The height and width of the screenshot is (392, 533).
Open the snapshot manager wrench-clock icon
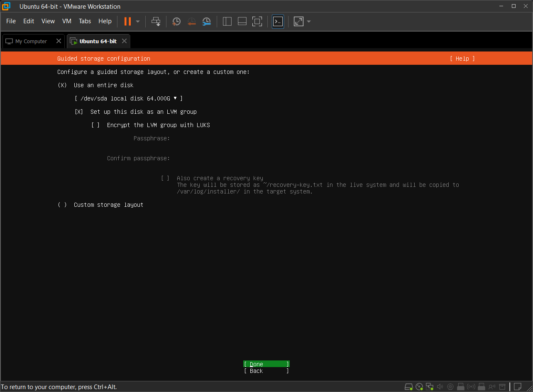[206, 21]
